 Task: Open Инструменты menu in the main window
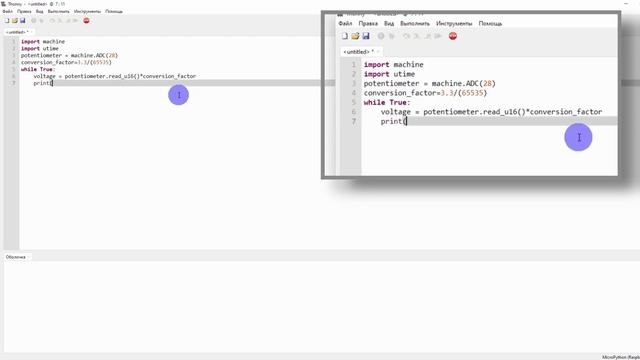(x=87, y=11)
